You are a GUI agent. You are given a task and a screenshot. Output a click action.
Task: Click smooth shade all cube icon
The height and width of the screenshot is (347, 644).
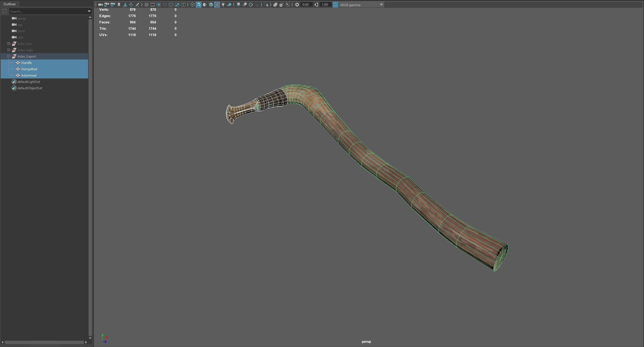(x=199, y=4)
